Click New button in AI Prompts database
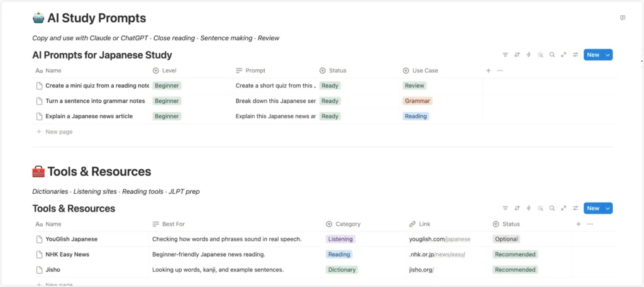Viewport: 644px width, 287px height. [x=593, y=55]
